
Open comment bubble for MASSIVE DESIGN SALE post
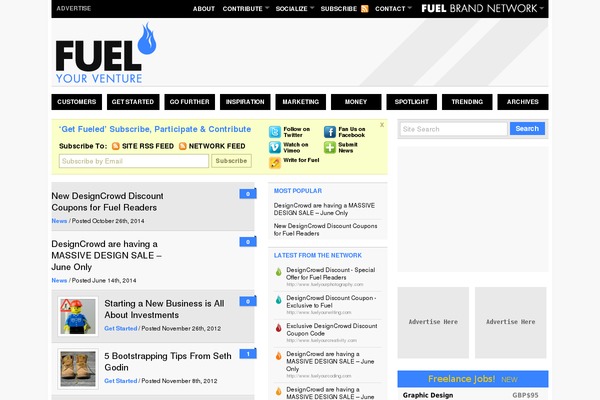pyautogui.click(x=248, y=242)
